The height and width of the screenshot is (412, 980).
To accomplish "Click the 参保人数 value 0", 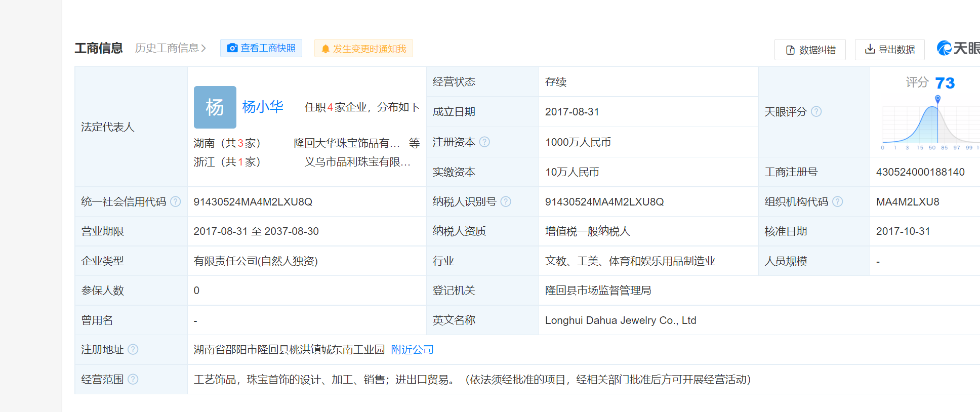I will (x=196, y=291).
